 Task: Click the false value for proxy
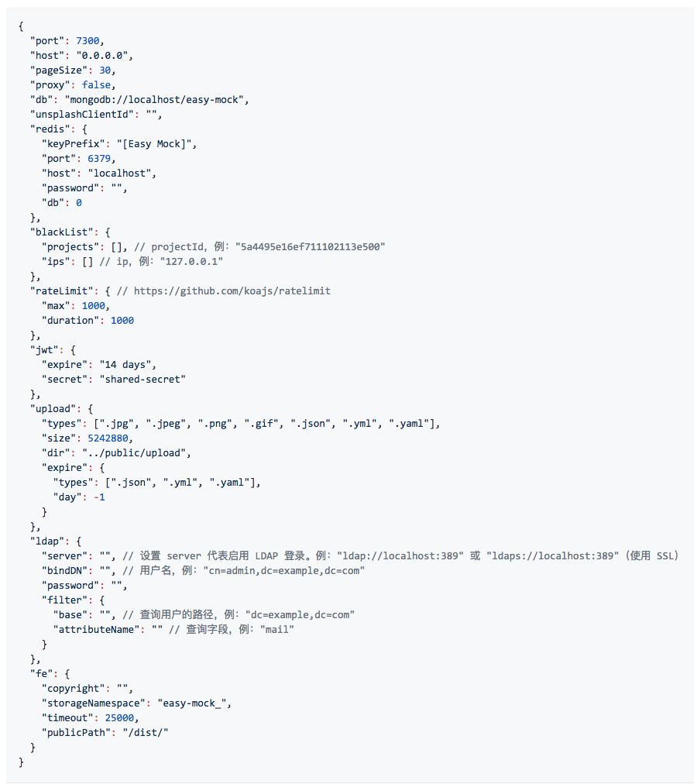[x=97, y=84]
